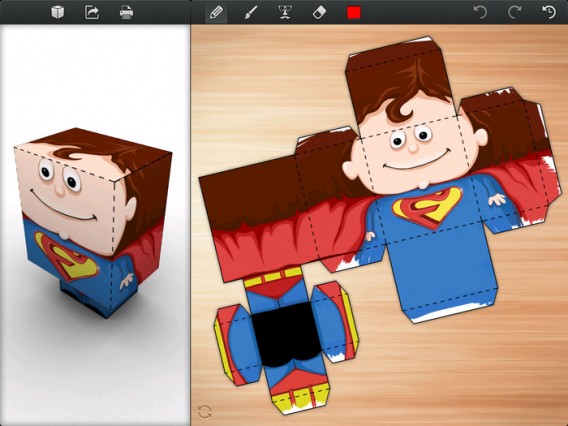Viewport: 568px width, 426px height.
Task: Tap the 3D Superman cube preview
Action: [93, 223]
